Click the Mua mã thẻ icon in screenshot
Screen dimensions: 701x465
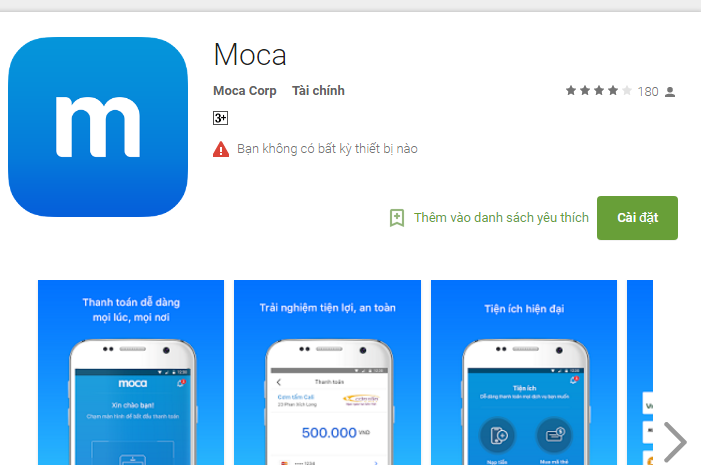click(554, 435)
